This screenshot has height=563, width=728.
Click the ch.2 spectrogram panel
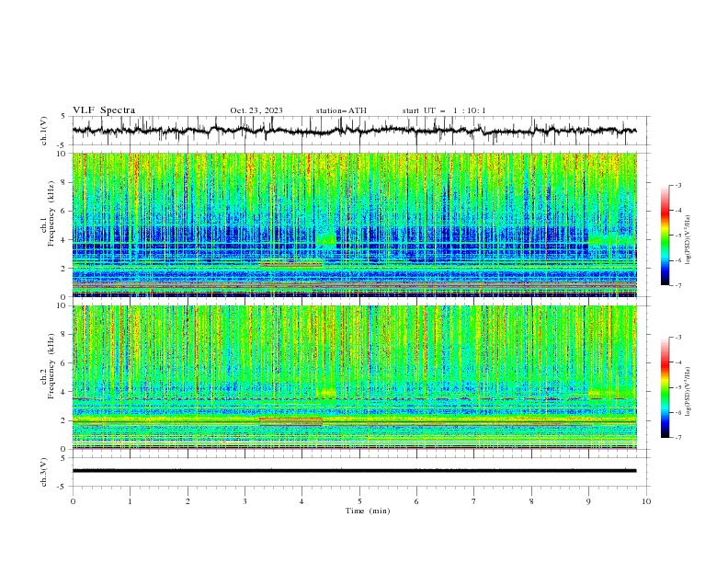point(354,377)
